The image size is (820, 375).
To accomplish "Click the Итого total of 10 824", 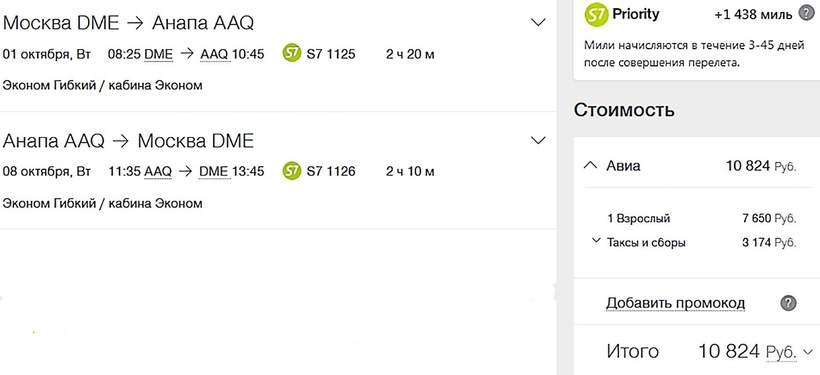I will [729, 351].
